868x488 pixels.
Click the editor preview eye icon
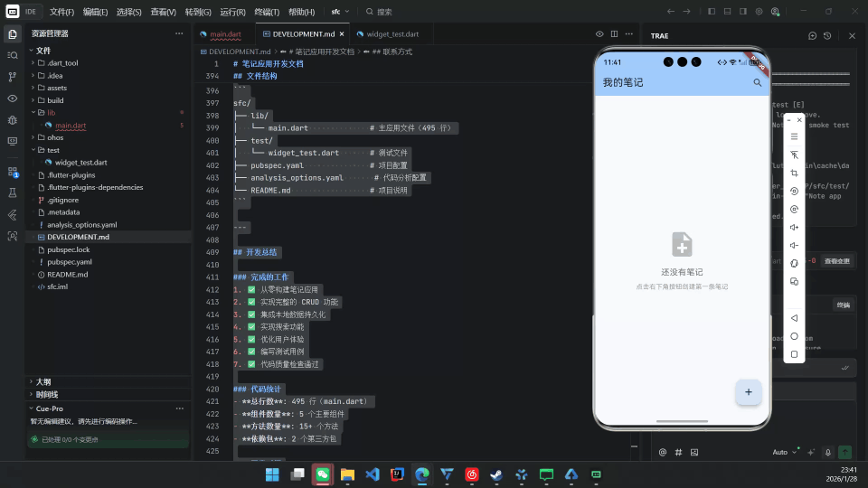point(599,33)
